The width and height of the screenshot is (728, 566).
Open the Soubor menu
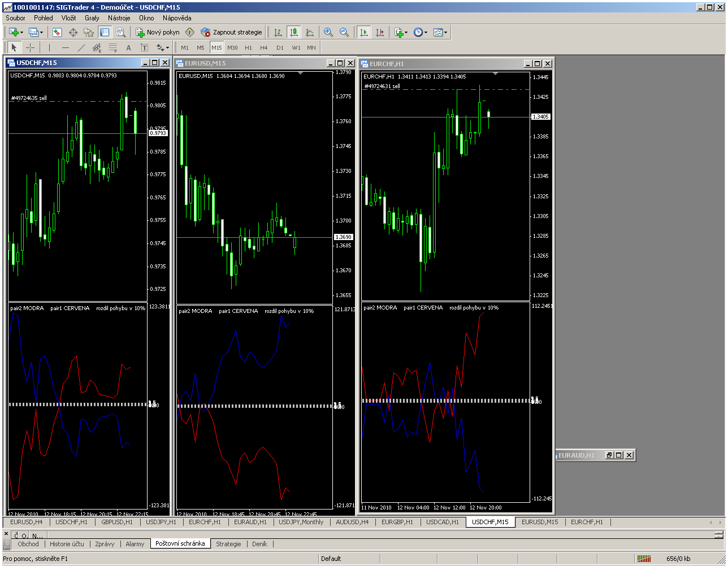click(x=16, y=18)
